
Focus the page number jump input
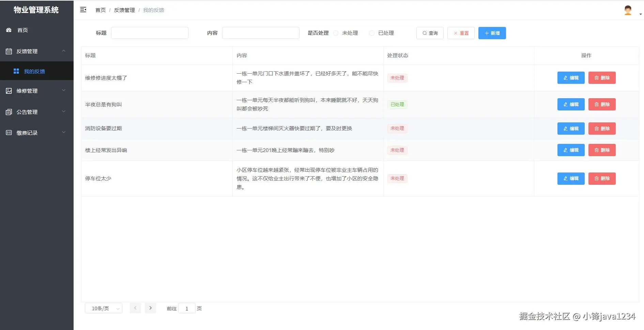click(x=187, y=308)
